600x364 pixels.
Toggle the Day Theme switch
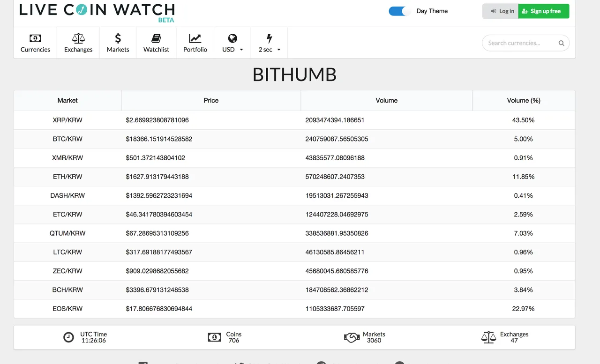(399, 11)
